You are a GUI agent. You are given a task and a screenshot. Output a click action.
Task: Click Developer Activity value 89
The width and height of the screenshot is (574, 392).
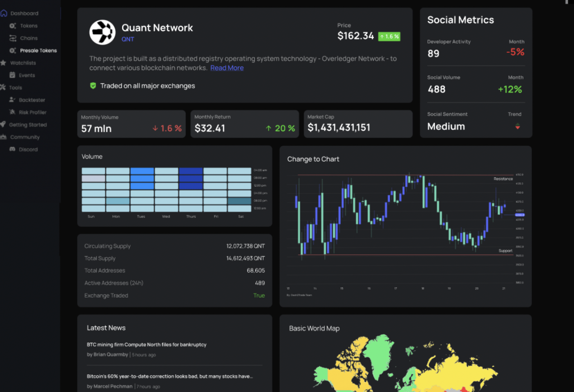[433, 54]
